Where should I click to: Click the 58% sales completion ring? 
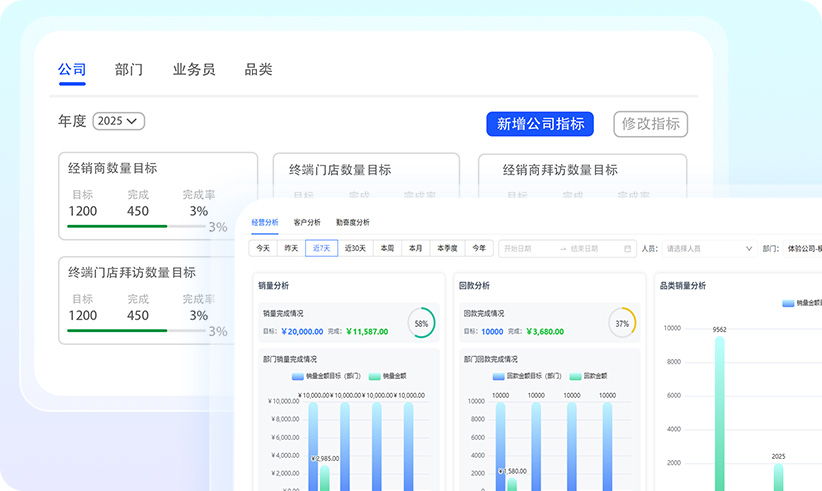[421, 323]
